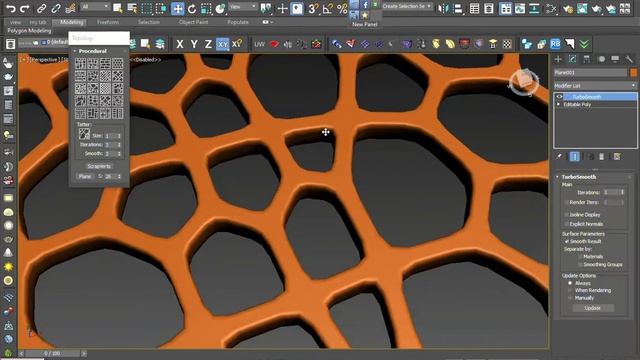Open the Selection ribbon tab
640x360 pixels.
(149, 22)
